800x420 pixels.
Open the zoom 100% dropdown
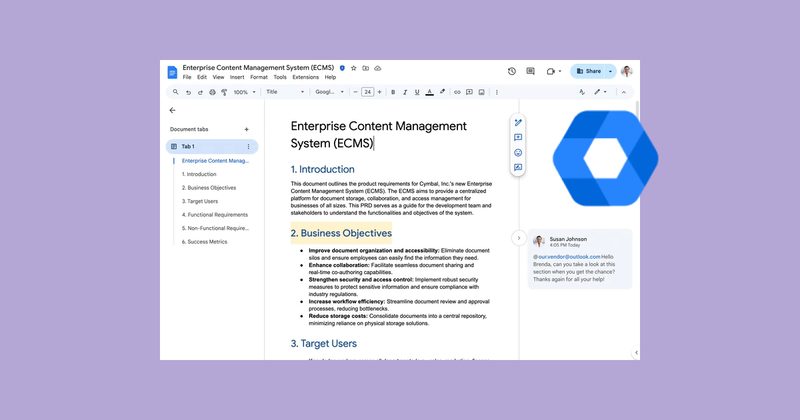tap(244, 92)
